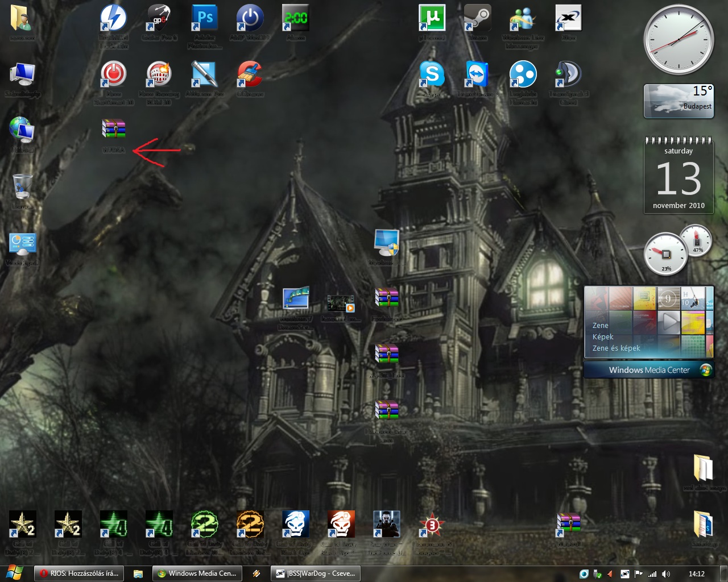Select the blue power button shortcut icon
Screen dimensions: 728x582
pyautogui.click(x=250, y=18)
